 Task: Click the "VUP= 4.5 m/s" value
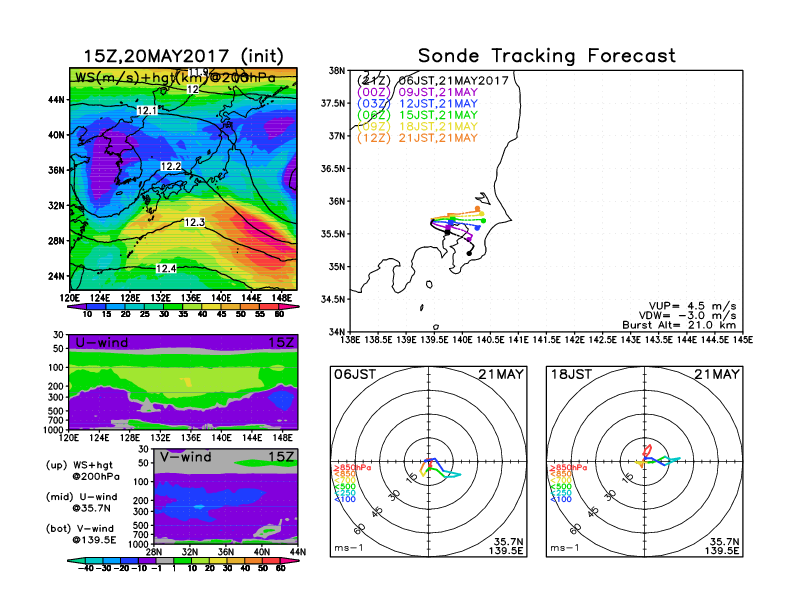pyautogui.click(x=692, y=306)
